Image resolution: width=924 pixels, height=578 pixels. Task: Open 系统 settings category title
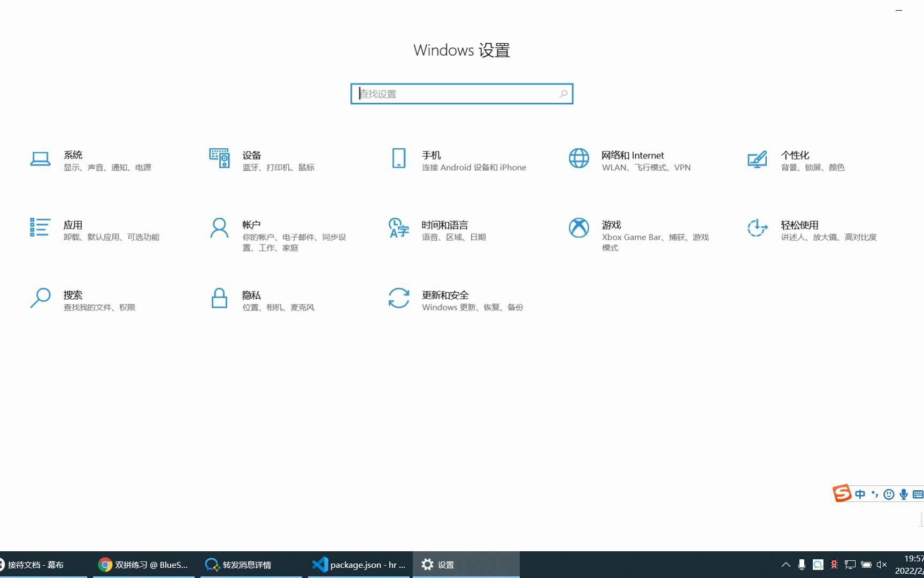(73, 155)
